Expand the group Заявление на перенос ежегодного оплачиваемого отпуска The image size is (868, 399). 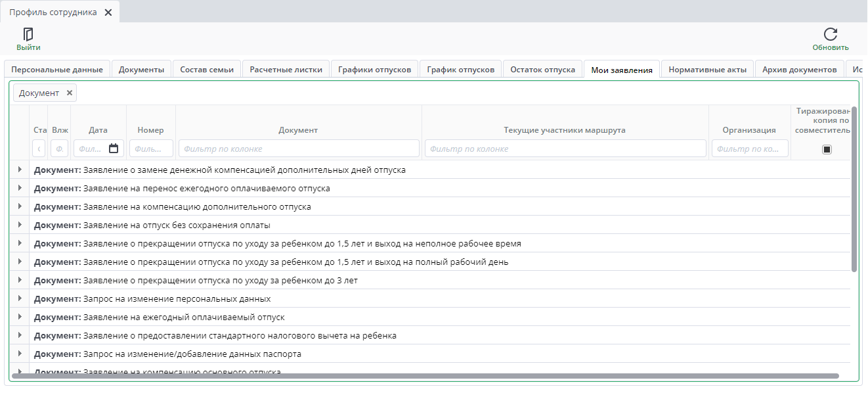[20, 188]
